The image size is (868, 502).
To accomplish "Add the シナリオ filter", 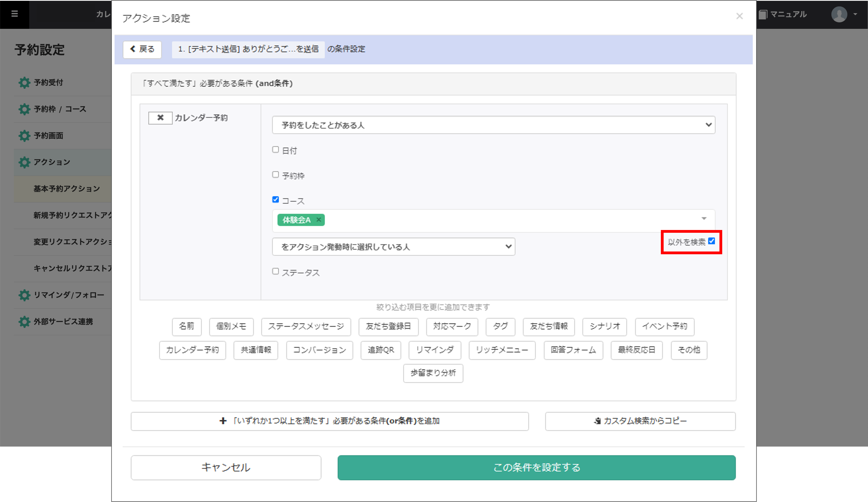I will click(604, 326).
